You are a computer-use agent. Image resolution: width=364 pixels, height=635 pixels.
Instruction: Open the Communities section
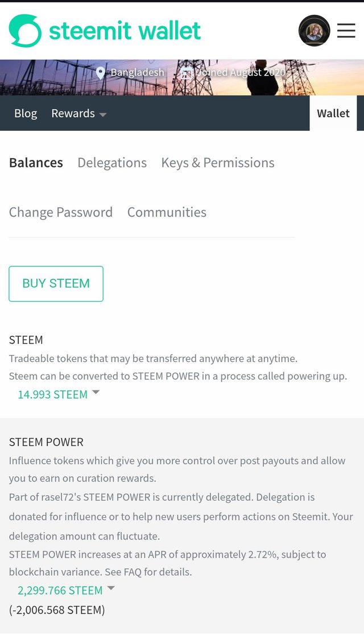click(167, 212)
